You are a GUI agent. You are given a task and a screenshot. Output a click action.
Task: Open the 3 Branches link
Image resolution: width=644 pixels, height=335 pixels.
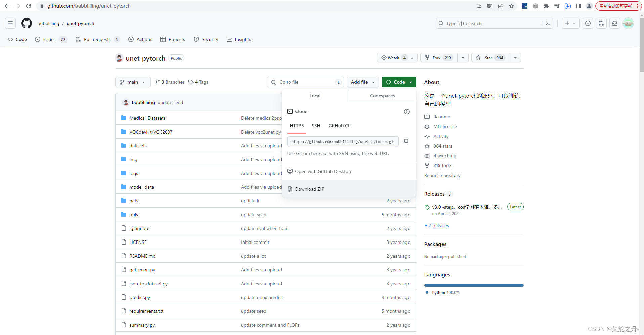click(170, 82)
